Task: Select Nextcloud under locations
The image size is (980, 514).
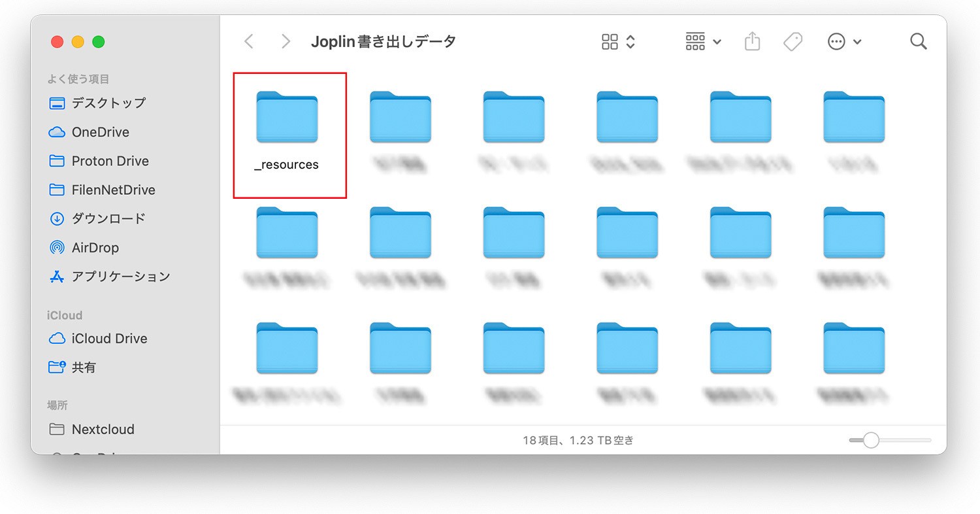Action: 103,430
